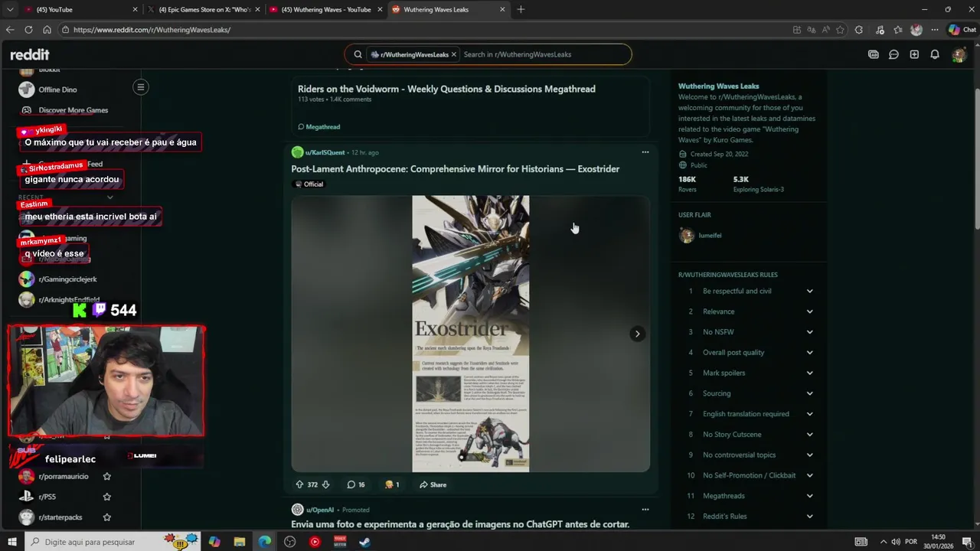Image resolution: width=980 pixels, height=551 pixels.
Task: Switch to the YouTube browser tab
Action: (x=80, y=9)
